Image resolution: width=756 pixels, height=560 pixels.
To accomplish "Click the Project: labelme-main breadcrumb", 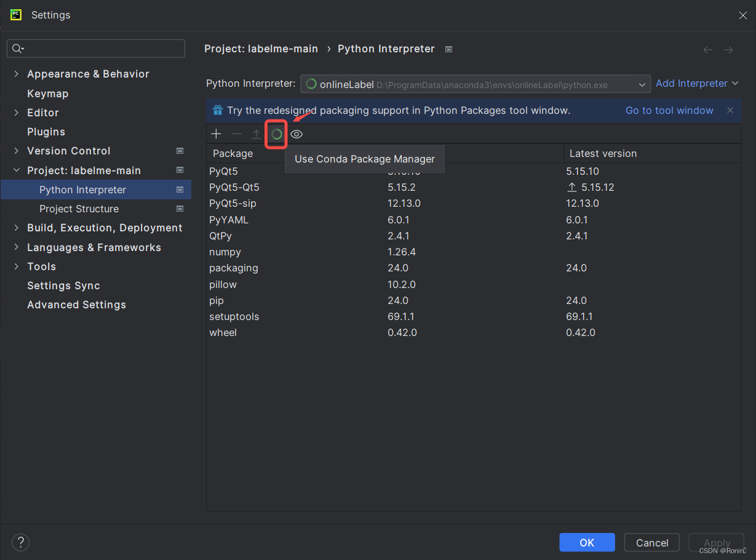I will [261, 49].
